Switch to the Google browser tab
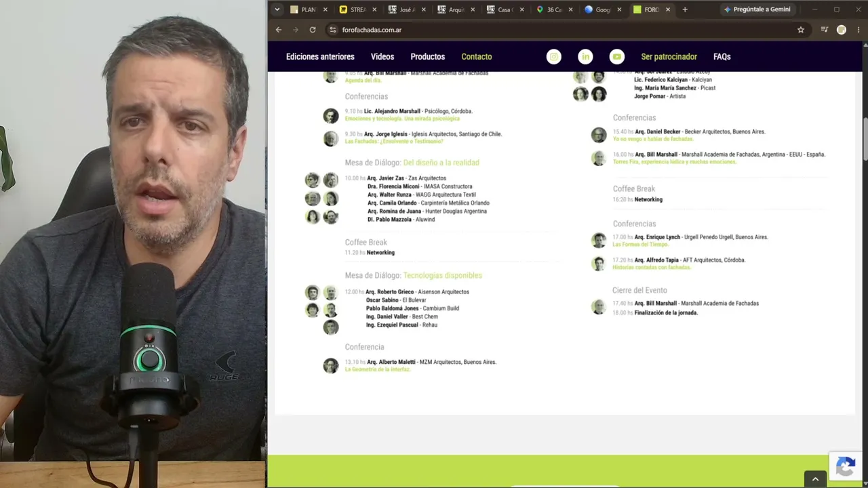The height and width of the screenshot is (488, 868). (603, 9)
